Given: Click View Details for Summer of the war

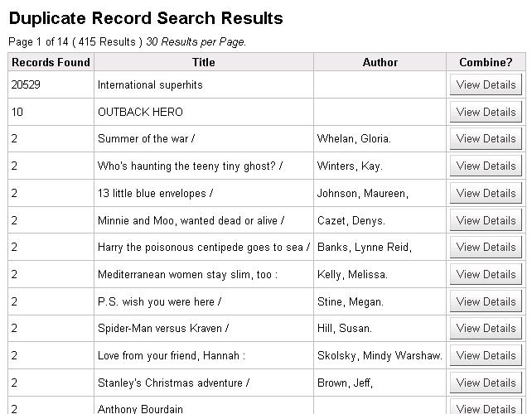Looking at the screenshot, I should [x=486, y=138].
